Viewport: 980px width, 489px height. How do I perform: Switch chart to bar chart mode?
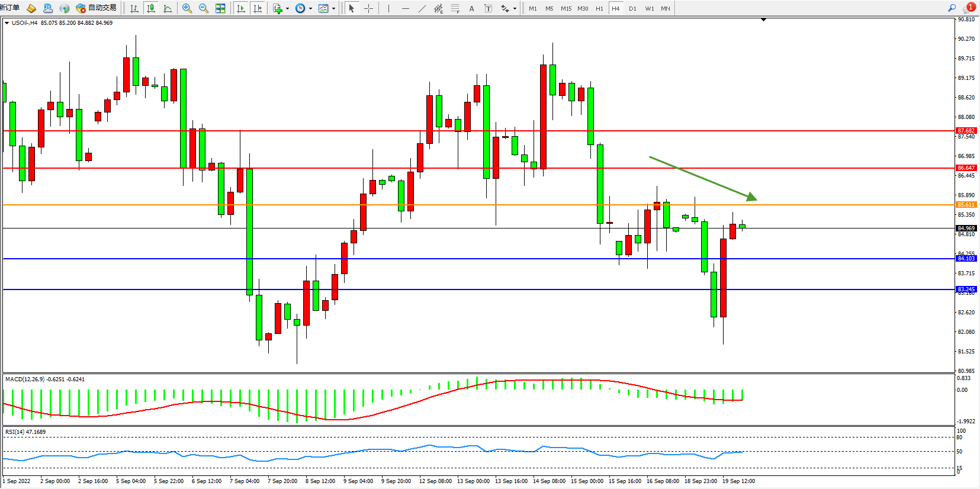(x=134, y=8)
